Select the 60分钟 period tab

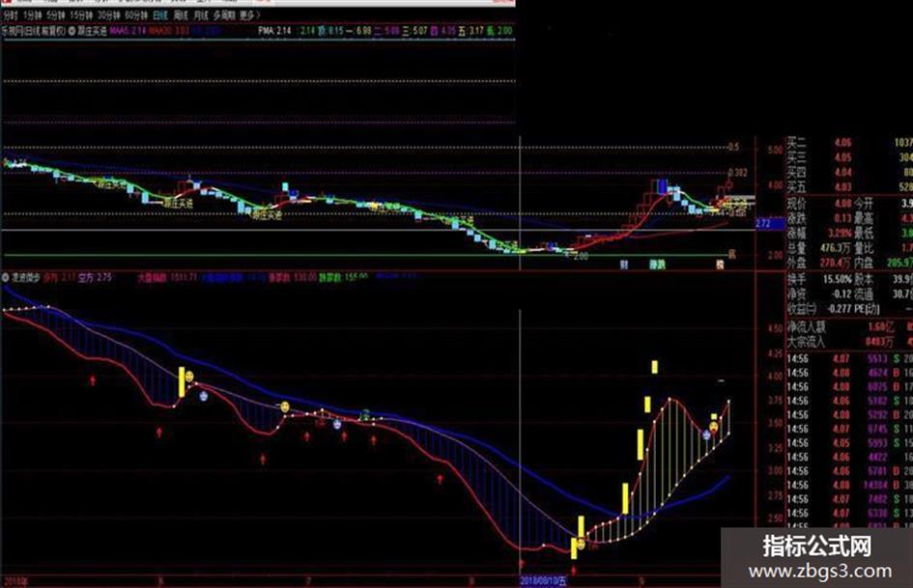(x=137, y=15)
